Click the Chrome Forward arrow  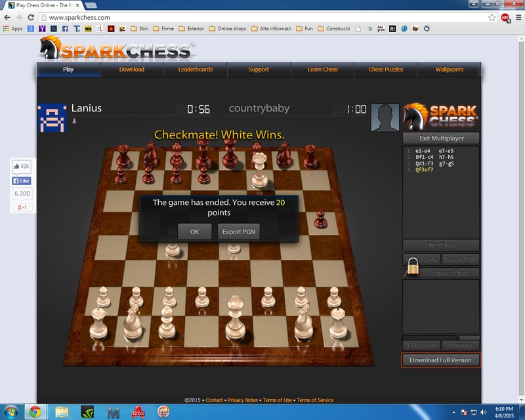pyautogui.click(x=19, y=18)
